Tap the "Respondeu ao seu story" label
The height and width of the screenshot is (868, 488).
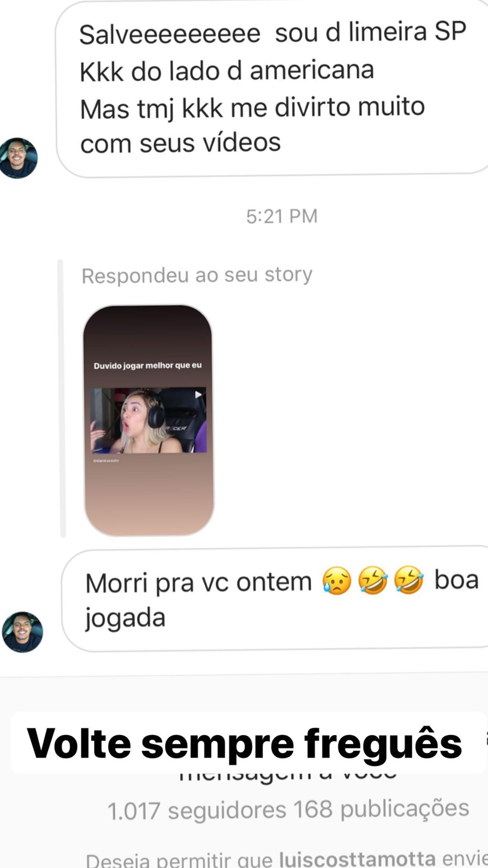(197, 275)
